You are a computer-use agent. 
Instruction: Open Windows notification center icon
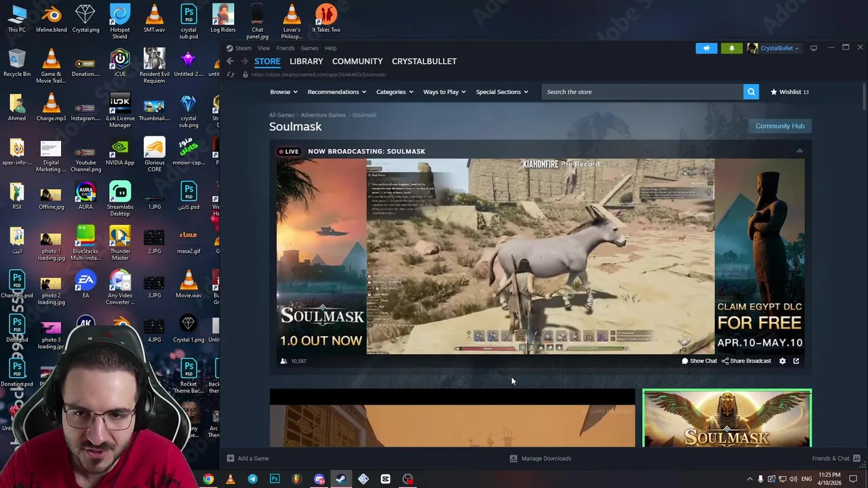point(854,479)
